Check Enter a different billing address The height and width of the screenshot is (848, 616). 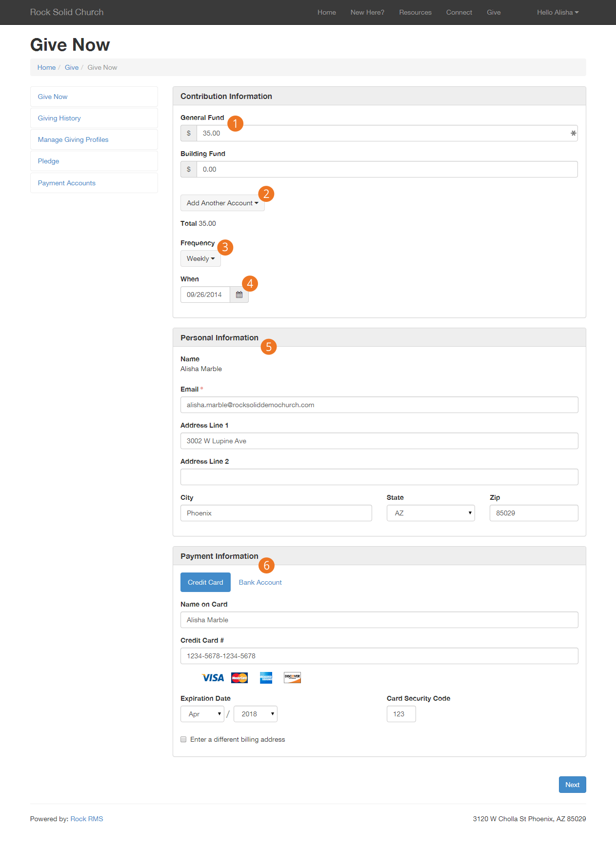[x=184, y=739]
